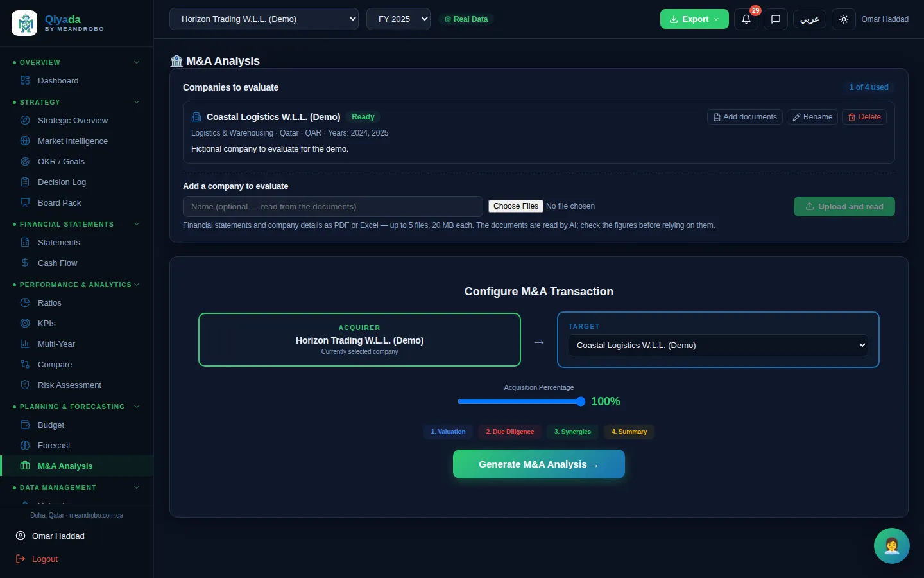924x578 pixels.
Task: Click the Choose Files button
Action: 516,206
